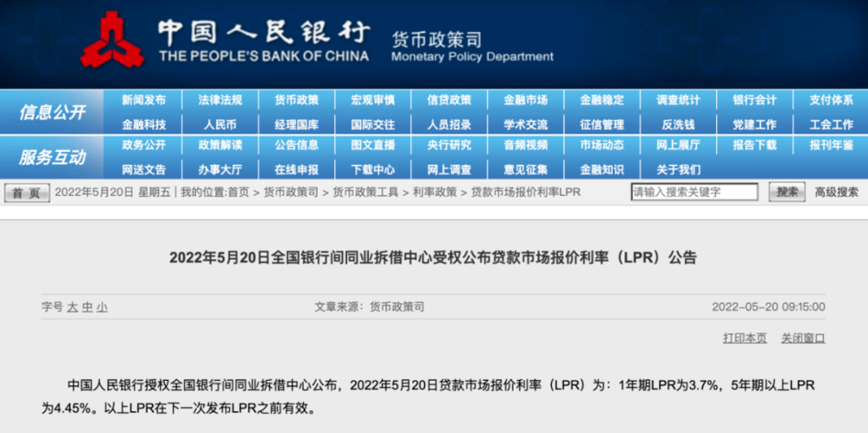Open the 人民币 navigation link
The height and width of the screenshot is (433, 868).
pos(220,124)
